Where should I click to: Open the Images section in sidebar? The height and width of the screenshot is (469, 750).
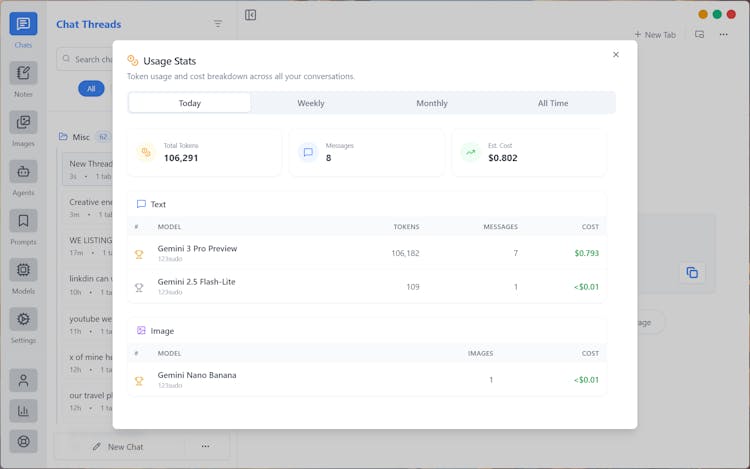click(x=23, y=123)
